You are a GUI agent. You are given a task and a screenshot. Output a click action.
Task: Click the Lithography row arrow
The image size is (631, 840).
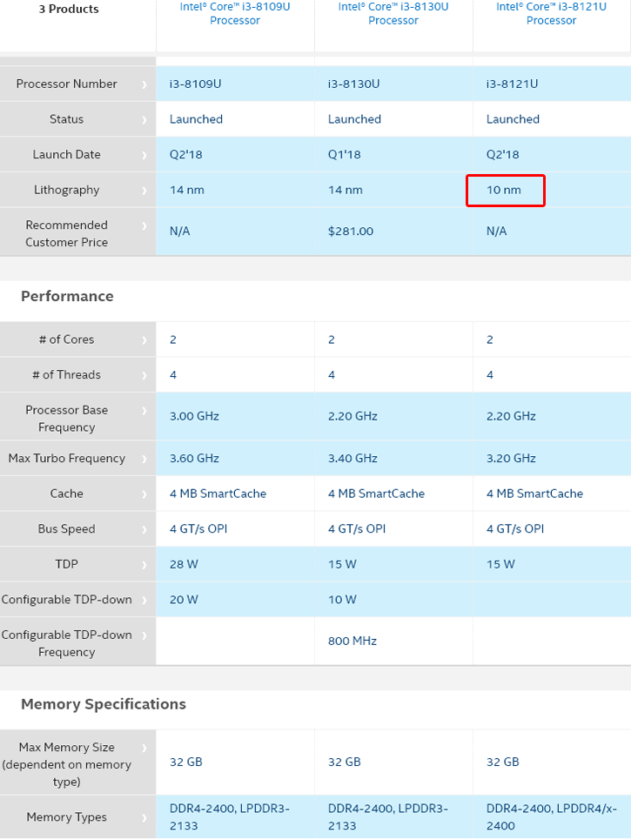click(146, 190)
